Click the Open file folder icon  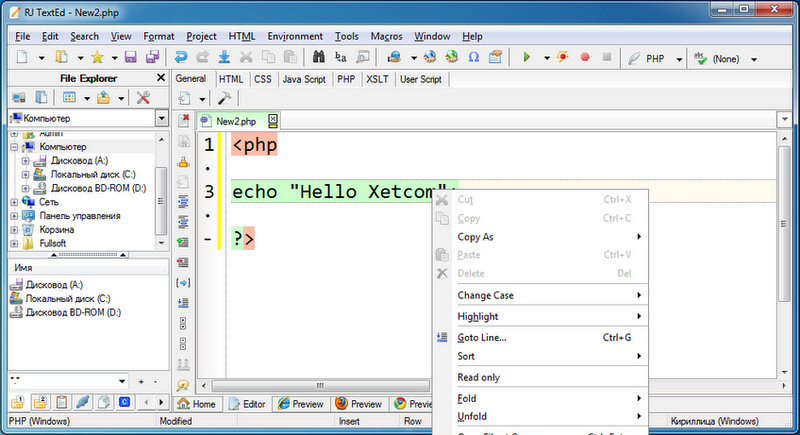pyautogui.click(x=62, y=57)
